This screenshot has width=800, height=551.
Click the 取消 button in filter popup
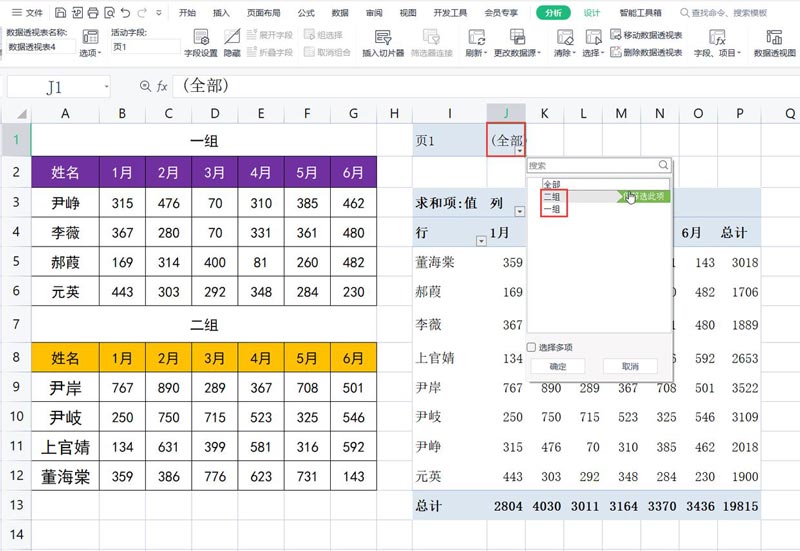coord(629,367)
